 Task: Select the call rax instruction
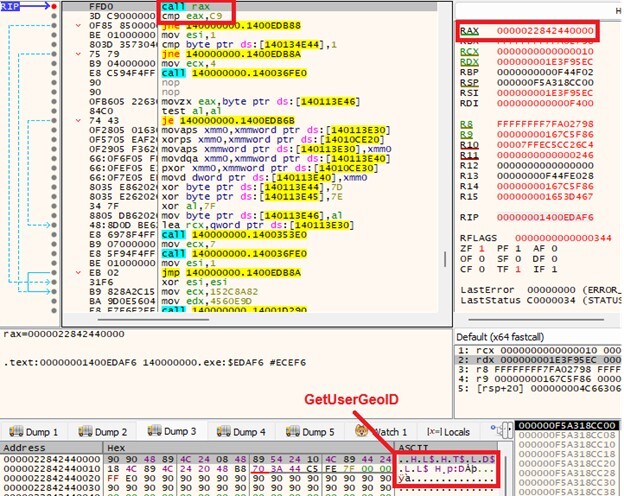coord(185,6)
